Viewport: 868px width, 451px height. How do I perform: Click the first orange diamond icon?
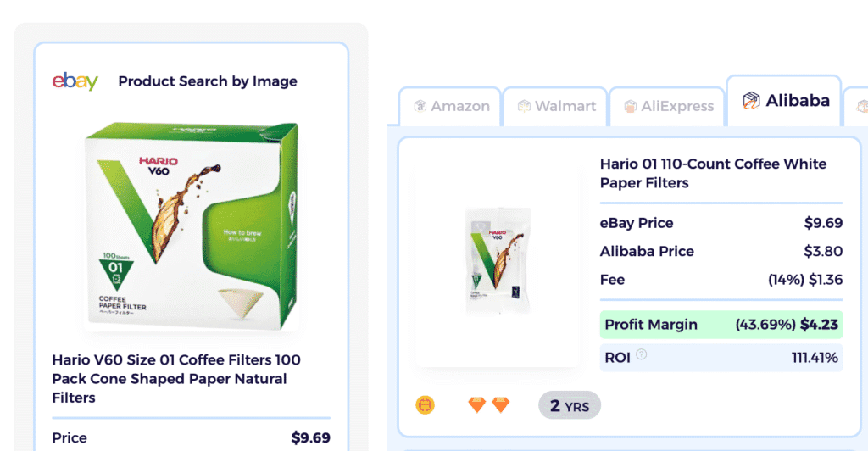477,405
